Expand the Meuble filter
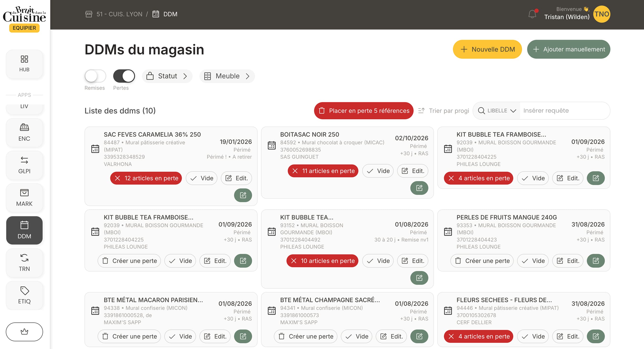Viewport: 644px width, 349px height. [x=227, y=76]
